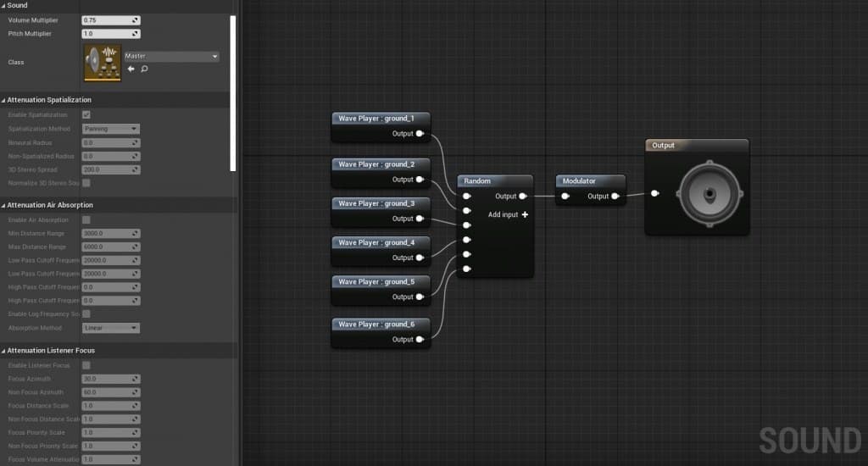Click the Pitch Multiplier value field
This screenshot has height=466, width=868.
coord(111,34)
